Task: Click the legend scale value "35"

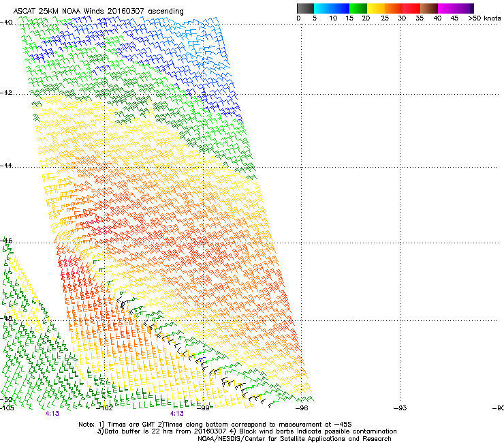Action: tap(420, 18)
